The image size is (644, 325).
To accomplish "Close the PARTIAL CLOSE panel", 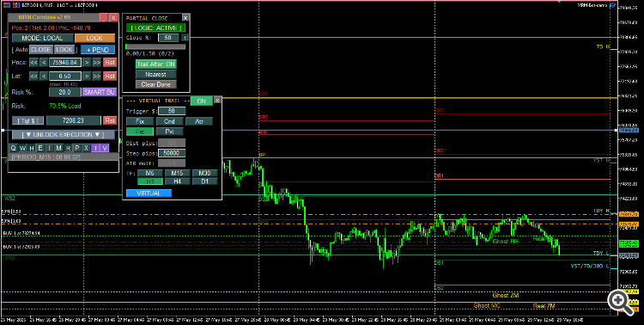I will point(185,18).
